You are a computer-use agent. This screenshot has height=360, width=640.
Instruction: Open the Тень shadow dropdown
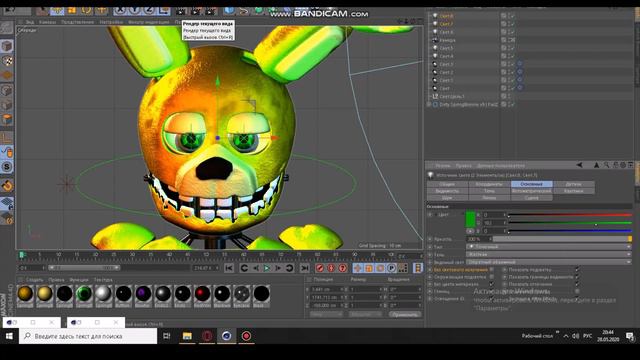(549, 254)
